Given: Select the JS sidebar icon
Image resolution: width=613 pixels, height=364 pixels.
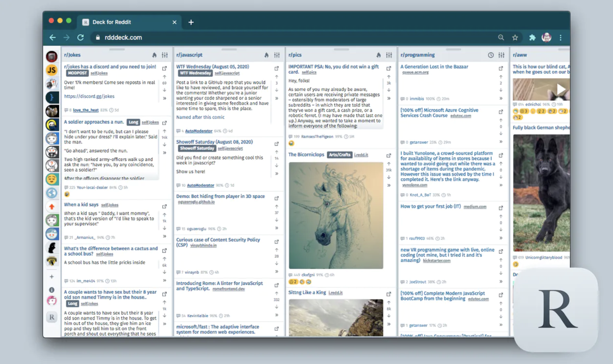Looking at the screenshot, I should (x=52, y=70).
